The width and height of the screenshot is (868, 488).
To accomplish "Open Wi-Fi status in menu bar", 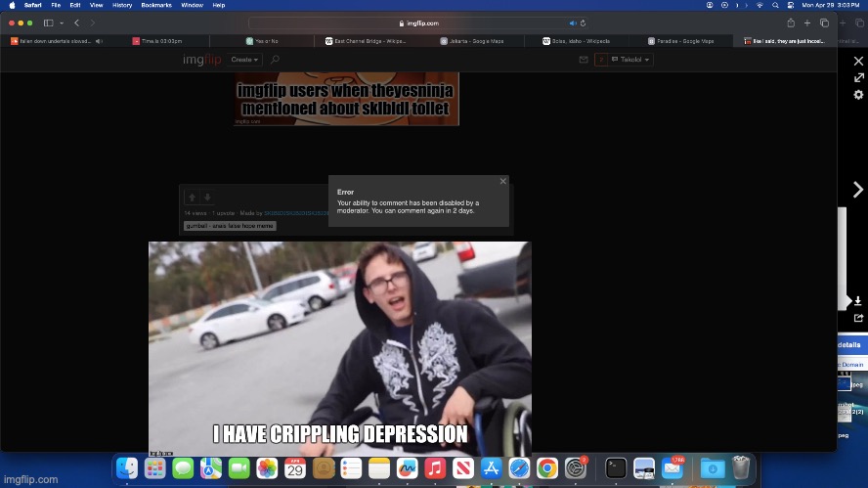I will (x=759, y=5).
